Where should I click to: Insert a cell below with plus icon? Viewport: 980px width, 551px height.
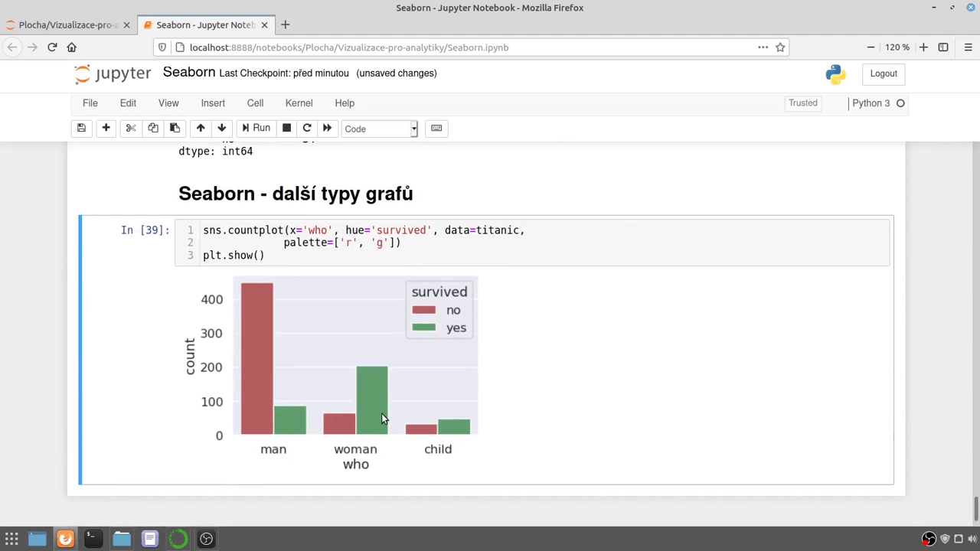pyautogui.click(x=106, y=129)
